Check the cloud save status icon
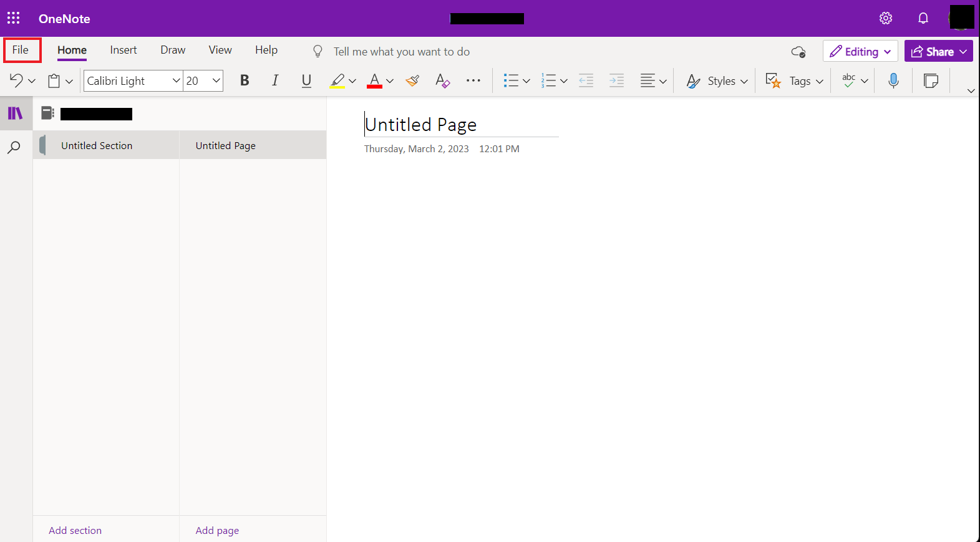Viewport: 980px width, 542px height. coord(798,52)
